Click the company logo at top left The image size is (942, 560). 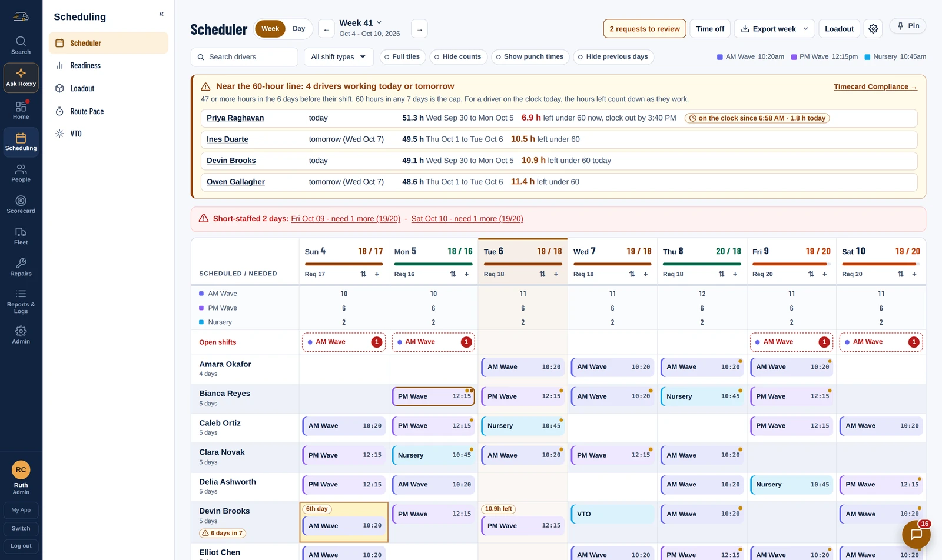pos(21,16)
